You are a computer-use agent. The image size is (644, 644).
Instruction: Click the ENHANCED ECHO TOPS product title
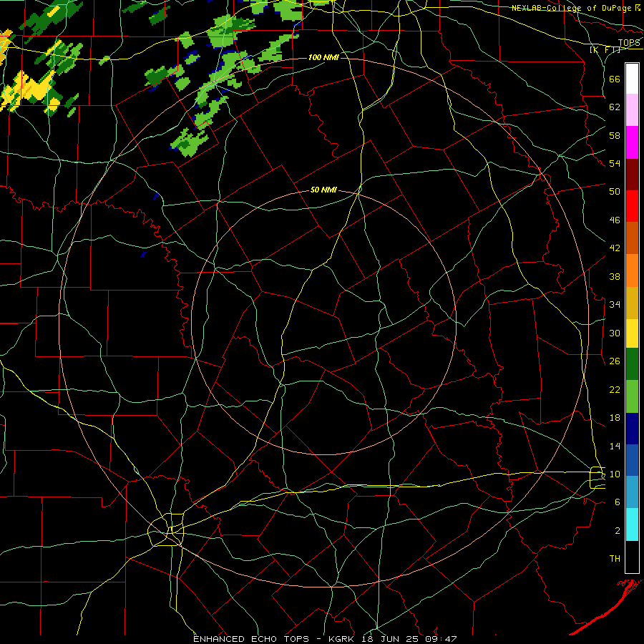[x=251, y=639]
